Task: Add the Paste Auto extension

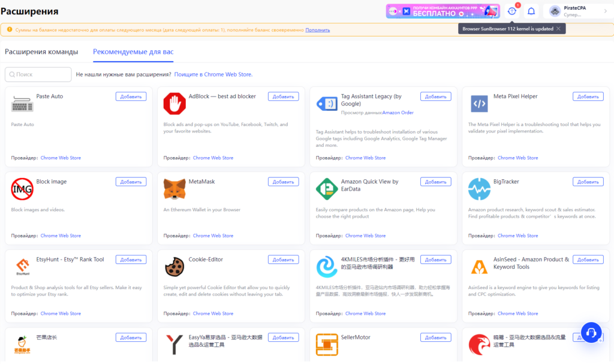Action: click(x=131, y=97)
